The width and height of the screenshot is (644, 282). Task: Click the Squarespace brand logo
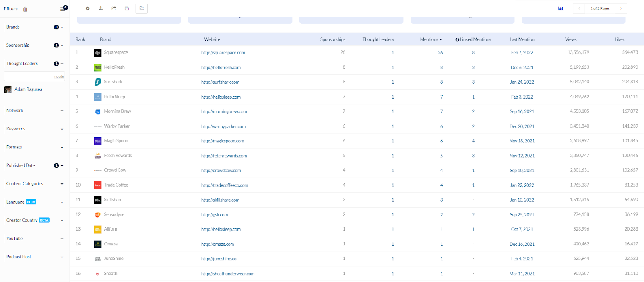coord(97,53)
